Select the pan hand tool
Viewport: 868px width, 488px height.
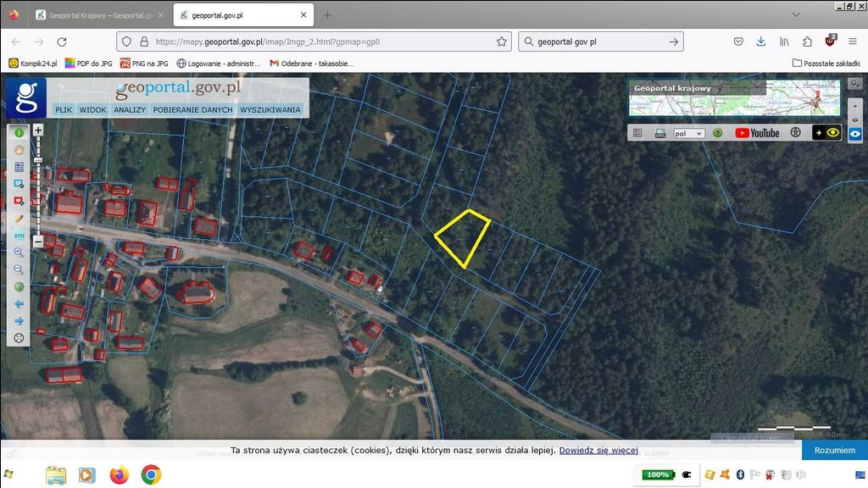(19, 150)
